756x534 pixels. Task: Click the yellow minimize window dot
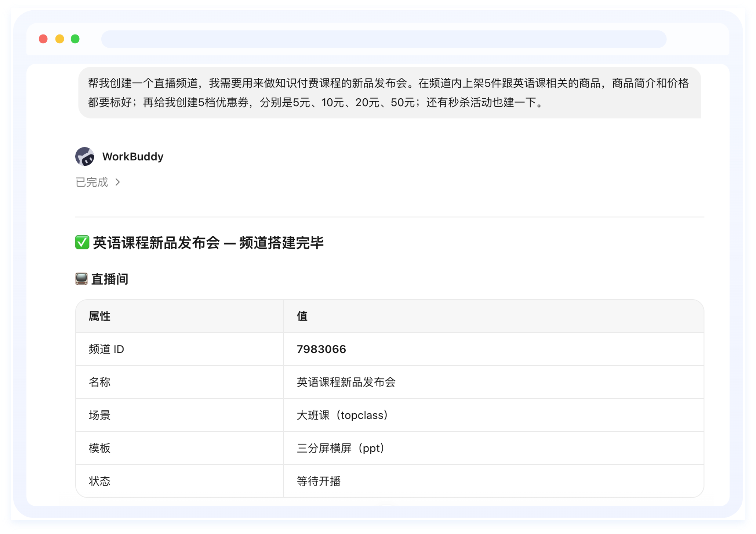coord(60,39)
